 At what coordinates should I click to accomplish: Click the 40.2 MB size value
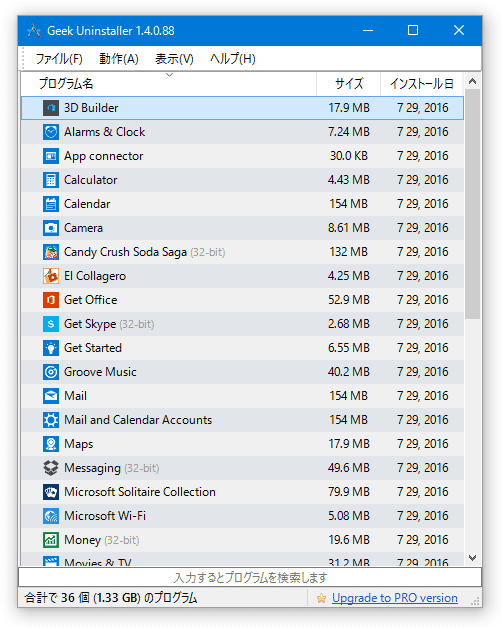pos(349,372)
